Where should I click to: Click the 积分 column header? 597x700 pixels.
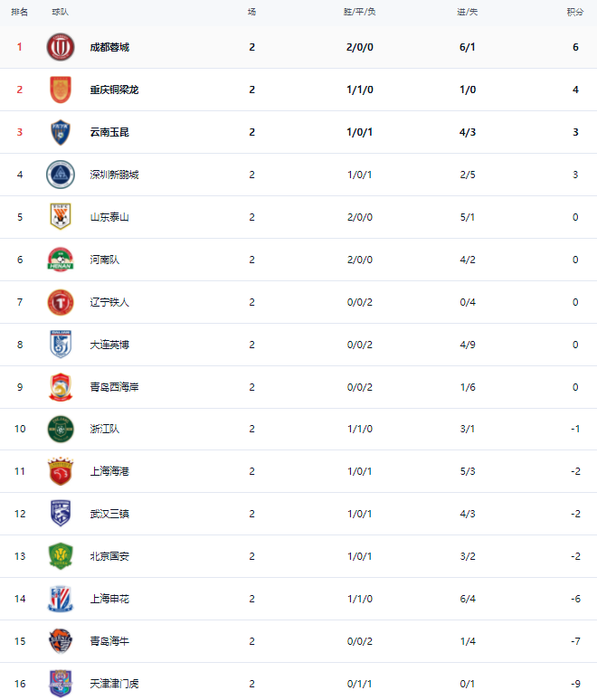tap(575, 12)
